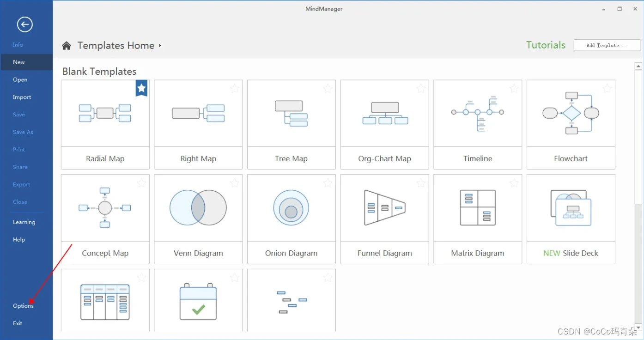Select the Radial Map template icon
The width and height of the screenshot is (644, 340).
coord(105,113)
